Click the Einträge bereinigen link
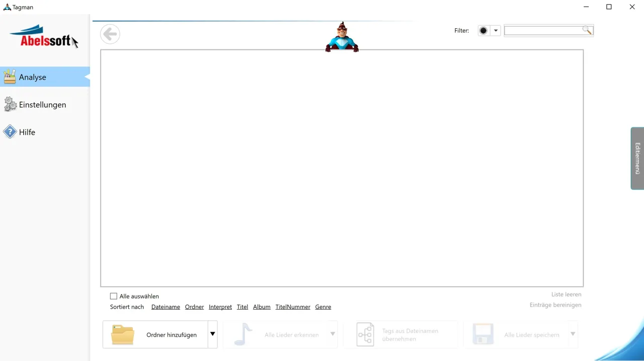Image resolution: width=644 pixels, height=361 pixels. click(x=555, y=305)
